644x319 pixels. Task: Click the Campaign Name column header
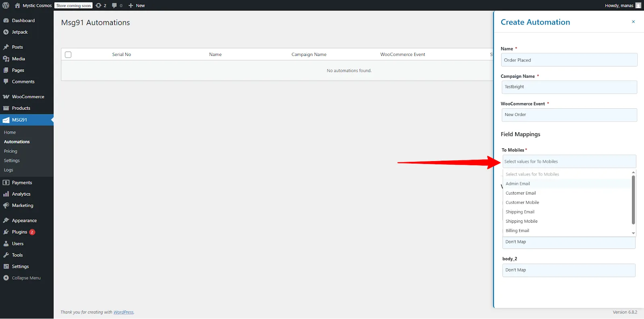click(x=309, y=54)
